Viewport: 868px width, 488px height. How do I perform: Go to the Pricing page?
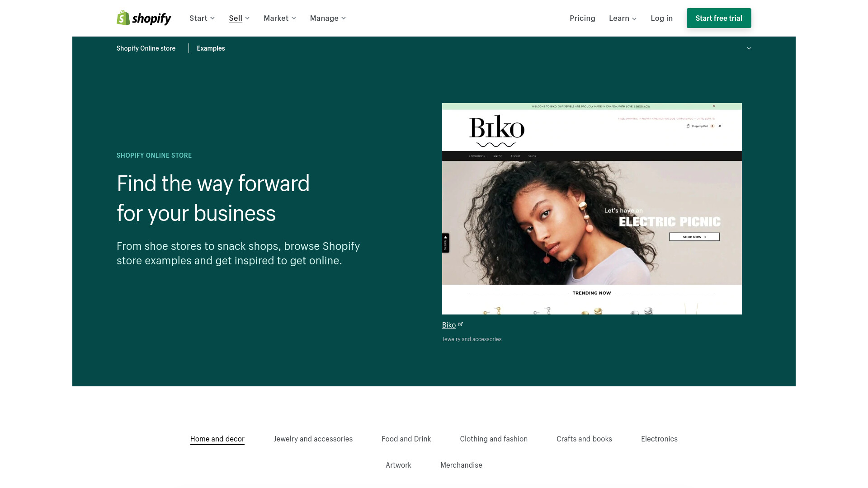coord(582,18)
